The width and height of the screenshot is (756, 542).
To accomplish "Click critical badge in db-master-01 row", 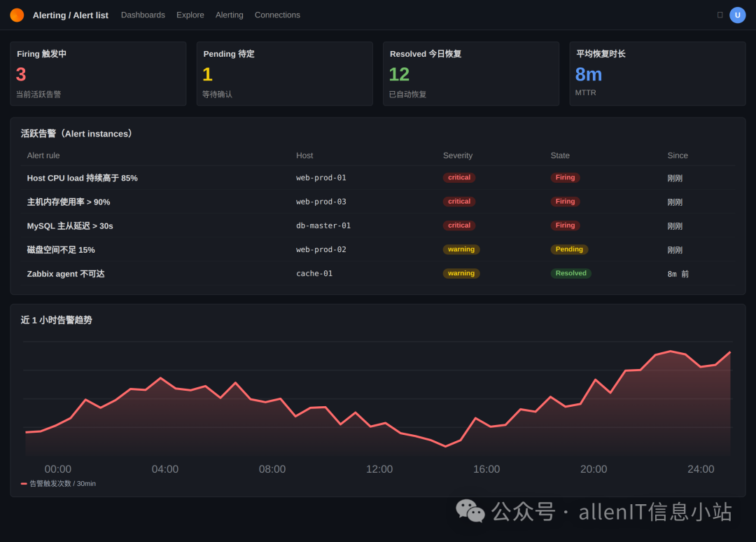I will click(459, 225).
